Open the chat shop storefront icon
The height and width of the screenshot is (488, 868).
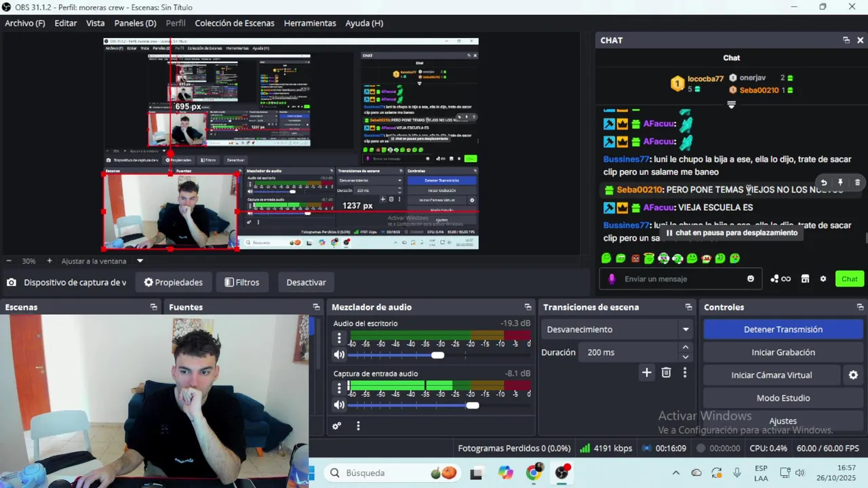click(805, 279)
